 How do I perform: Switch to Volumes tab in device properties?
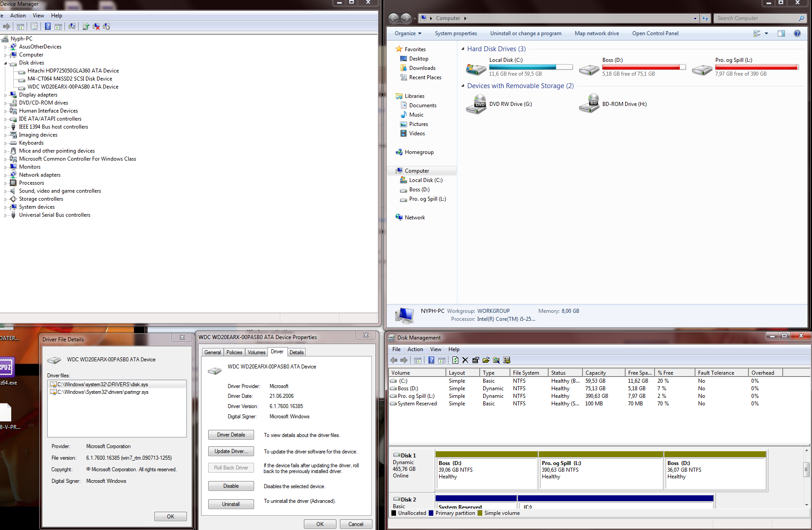tap(257, 352)
